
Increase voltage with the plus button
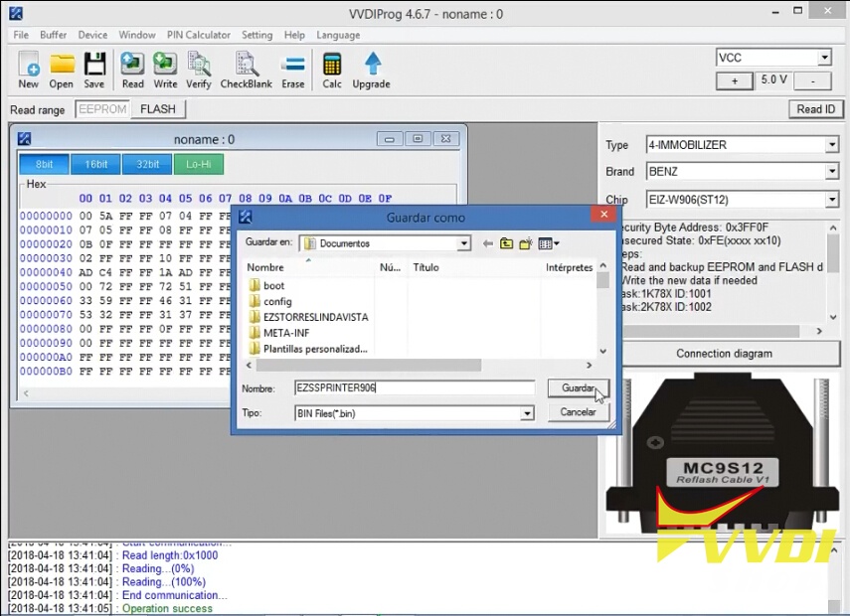[735, 80]
